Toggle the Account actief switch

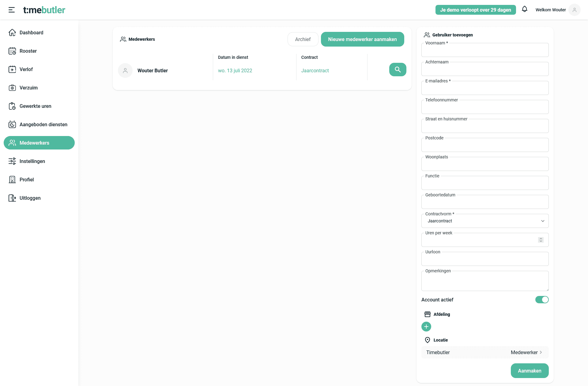(542, 300)
